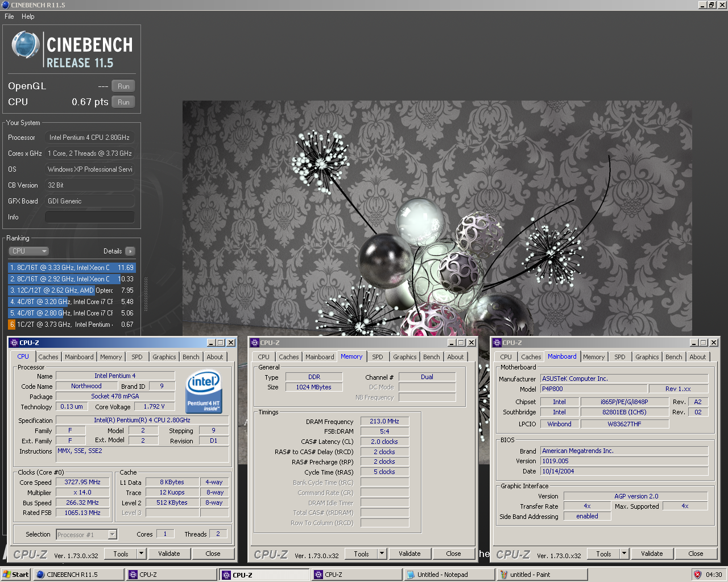Switch to SPD tab in middle CPU-Z window
Image resolution: width=728 pixels, height=582 pixels.
tap(378, 357)
